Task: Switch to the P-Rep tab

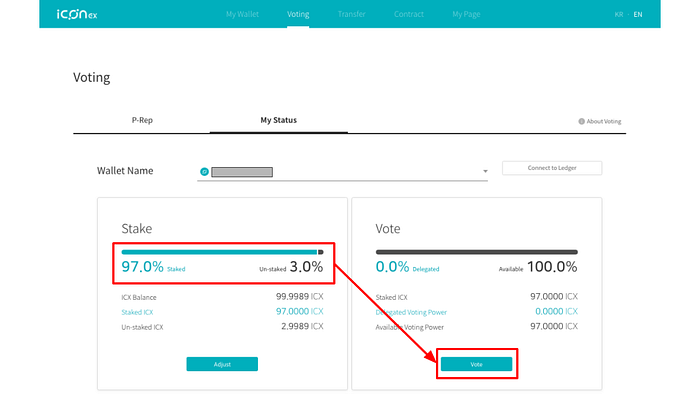Action: (142, 120)
